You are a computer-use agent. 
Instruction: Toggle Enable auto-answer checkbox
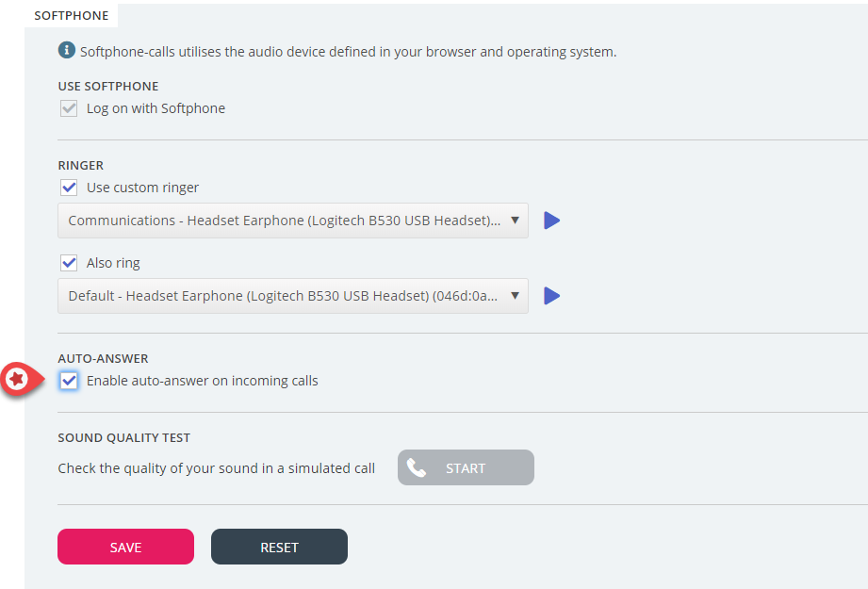click(69, 381)
